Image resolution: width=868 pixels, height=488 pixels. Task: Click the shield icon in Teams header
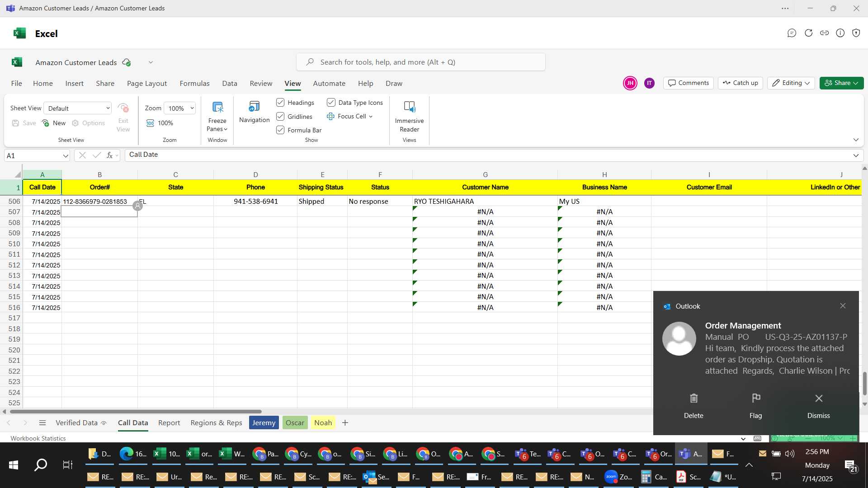pos(856,33)
